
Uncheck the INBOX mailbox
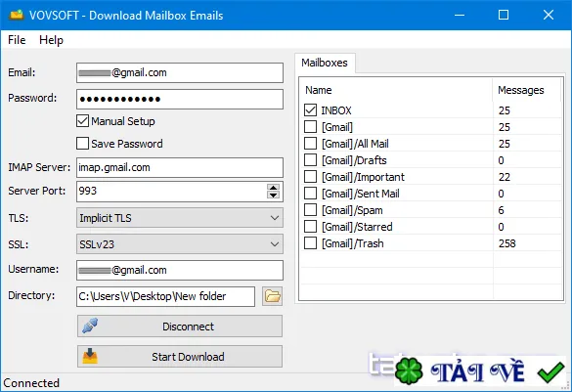pyautogui.click(x=310, y=110)
